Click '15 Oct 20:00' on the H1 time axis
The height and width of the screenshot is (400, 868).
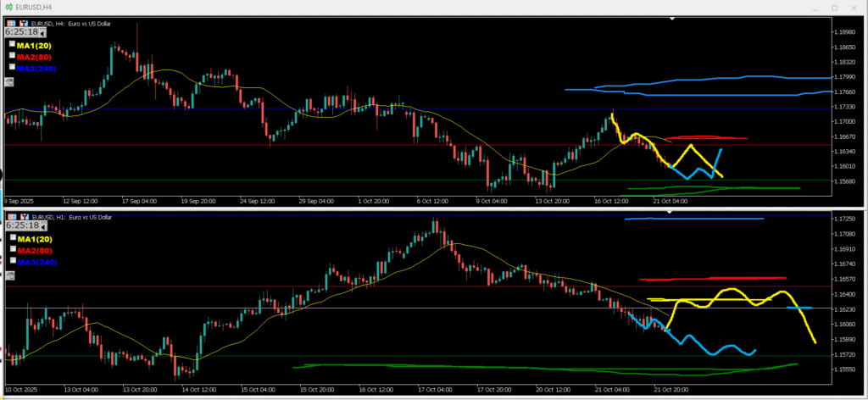[317, 388]
